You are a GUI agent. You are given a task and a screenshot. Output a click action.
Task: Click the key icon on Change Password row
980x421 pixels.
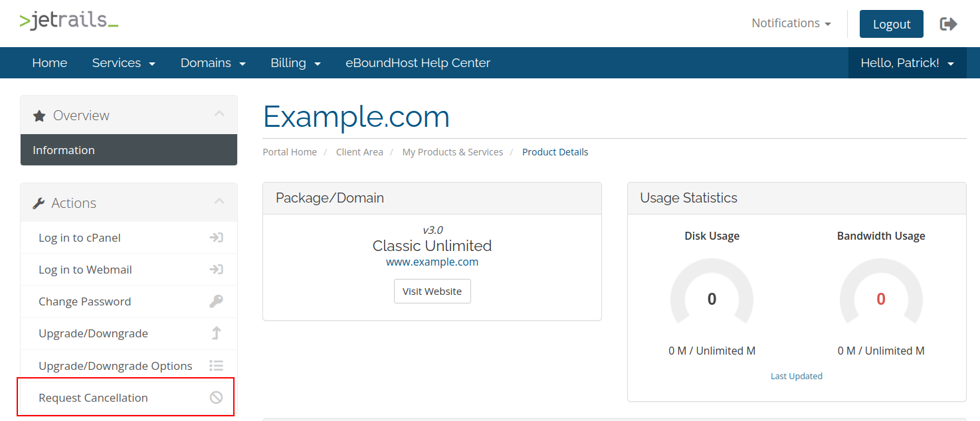pyautogui.click(x=216, y=301)
